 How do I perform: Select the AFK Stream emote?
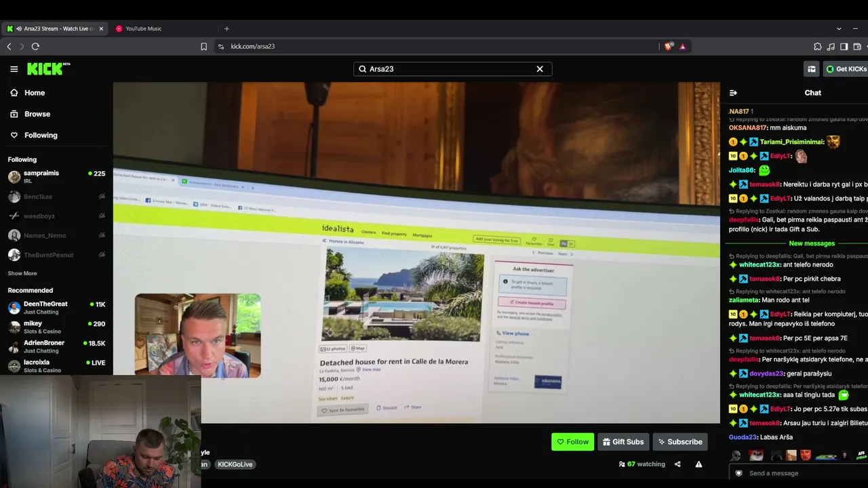click(862, 456)
